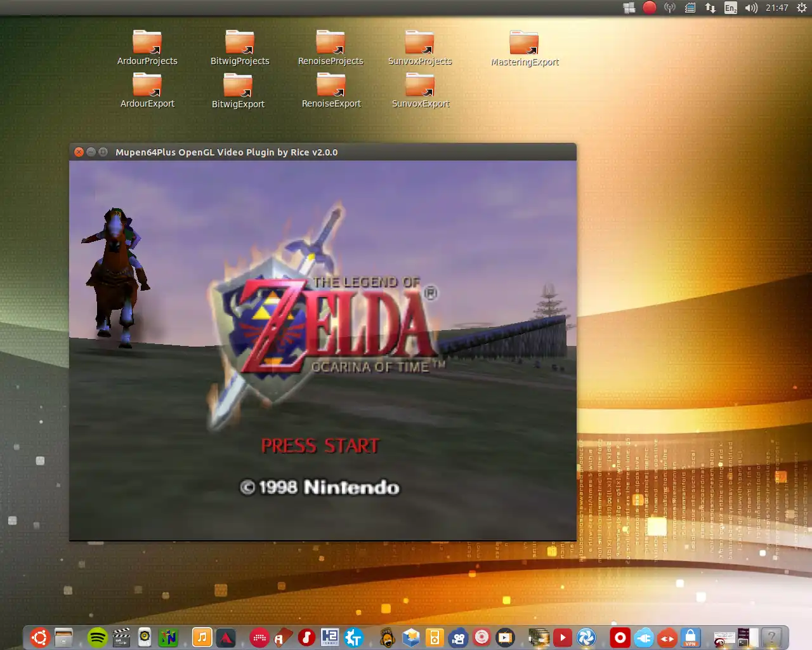Open the red play-button dock icon
Image resolution: width=812 pixels, height=650 pixels.
563,637
